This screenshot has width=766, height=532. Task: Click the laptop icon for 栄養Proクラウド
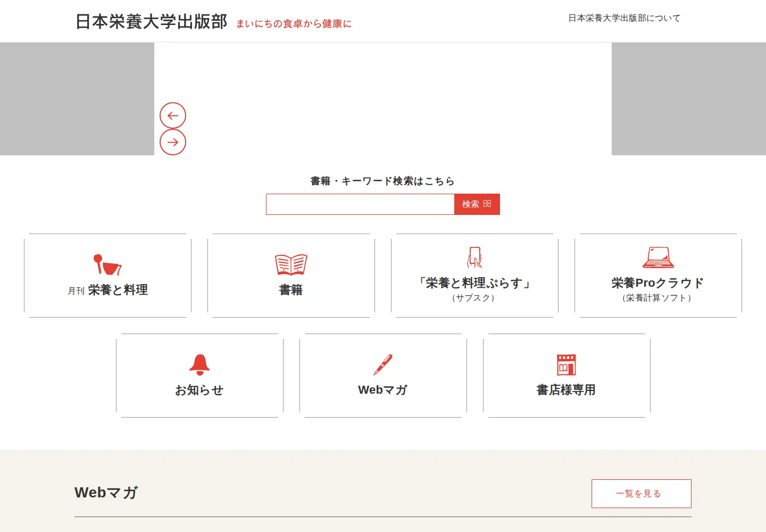[658, 257]
